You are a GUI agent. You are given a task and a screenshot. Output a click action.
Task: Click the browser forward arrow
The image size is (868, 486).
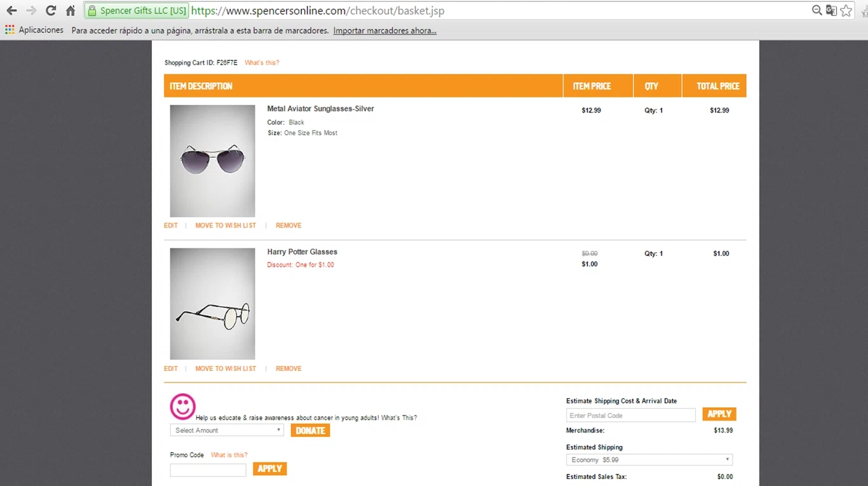(x=31, y=11)
